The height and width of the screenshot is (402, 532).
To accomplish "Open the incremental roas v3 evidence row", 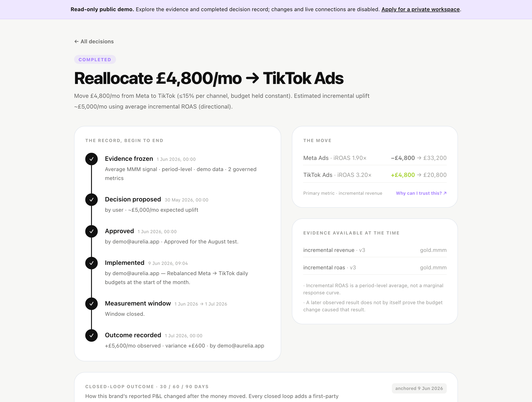I will [375, 267].
